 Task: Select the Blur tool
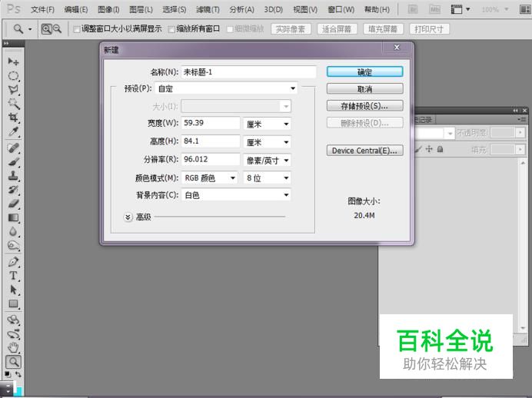point(13,231)
